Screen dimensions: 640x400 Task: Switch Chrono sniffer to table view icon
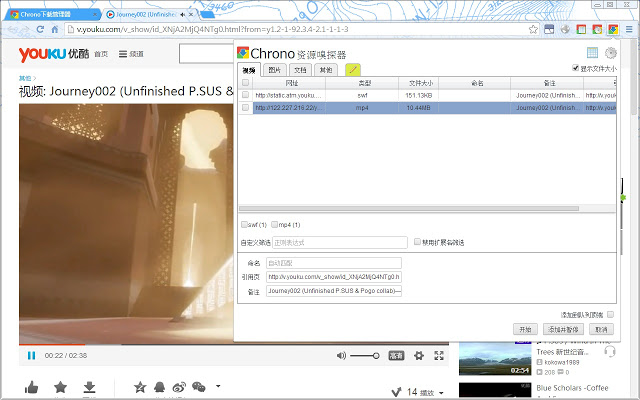[592, 52]
